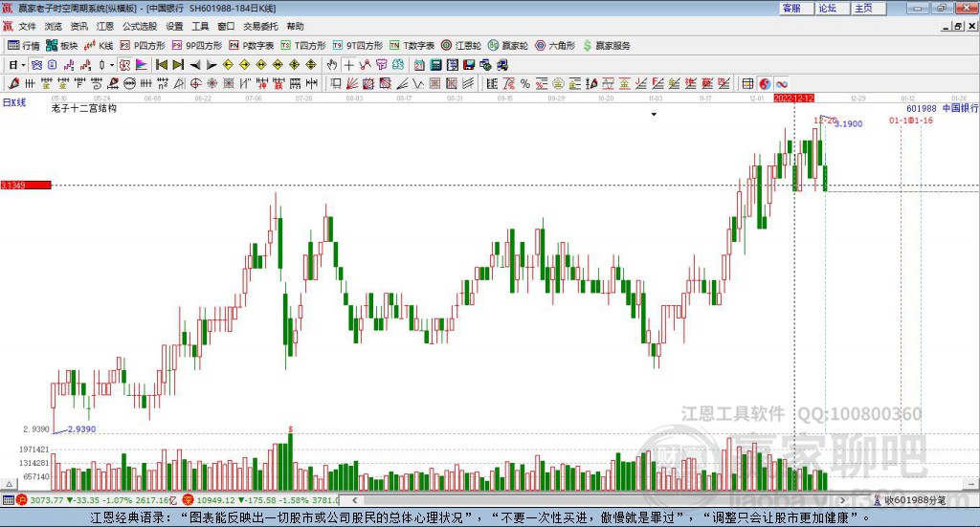Click the 2.9390 low price label
The image size is (980, 527).
pos(82,429)
